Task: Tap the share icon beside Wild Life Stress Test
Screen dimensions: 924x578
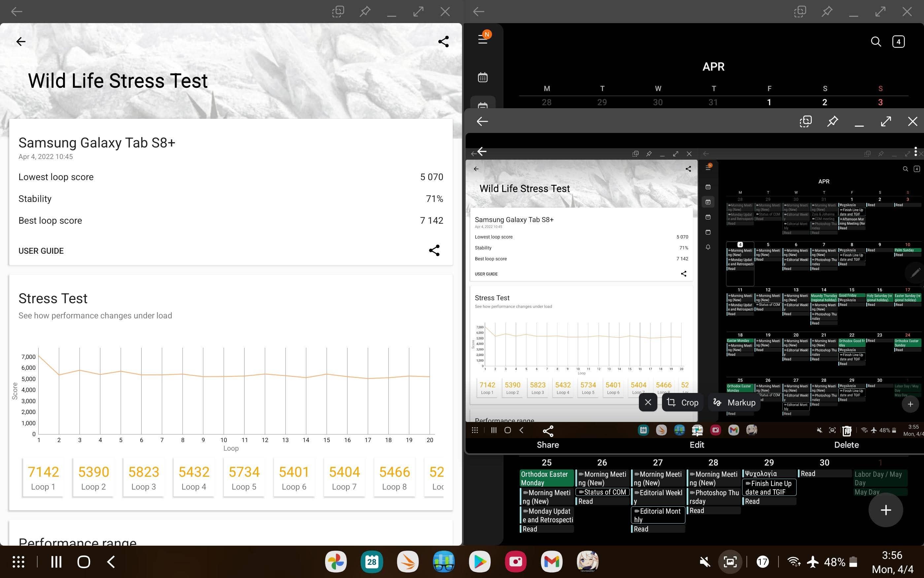Action: click(x=444, y=41)
